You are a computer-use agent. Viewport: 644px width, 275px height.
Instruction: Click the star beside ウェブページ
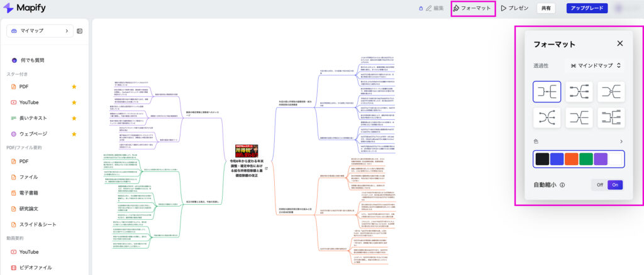point(74,134)
